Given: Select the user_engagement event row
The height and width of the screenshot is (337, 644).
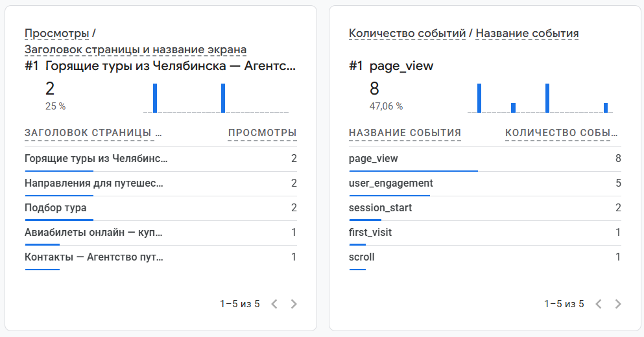Looking at the screenshot, I should (x=485, y=183).
